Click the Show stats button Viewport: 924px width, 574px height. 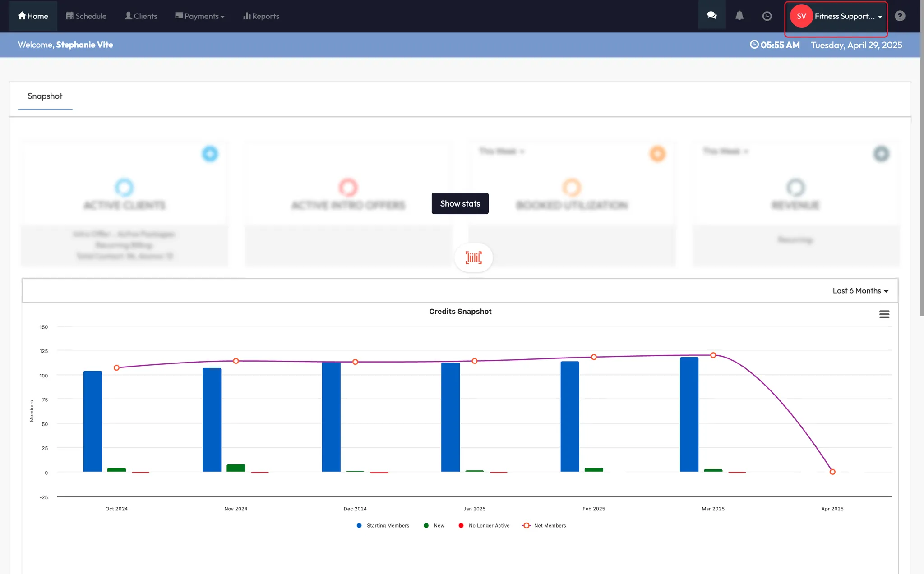click(460, 203)
